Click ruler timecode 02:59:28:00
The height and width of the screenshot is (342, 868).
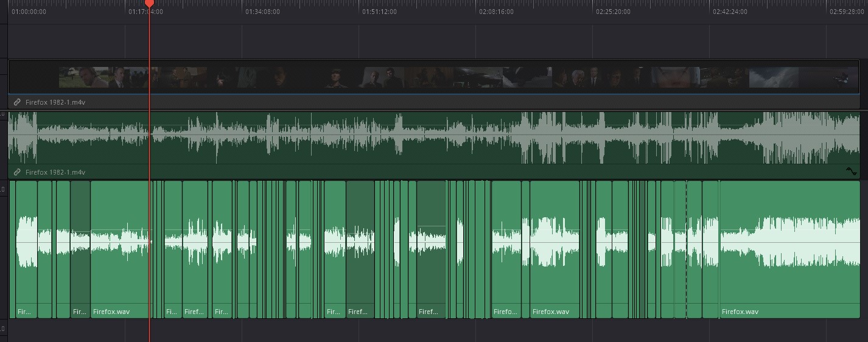[847, 12]
